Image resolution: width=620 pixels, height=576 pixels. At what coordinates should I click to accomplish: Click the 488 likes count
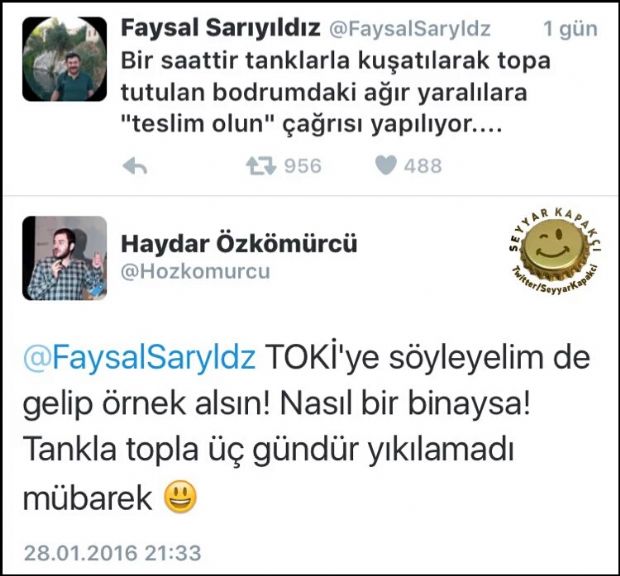423,166
